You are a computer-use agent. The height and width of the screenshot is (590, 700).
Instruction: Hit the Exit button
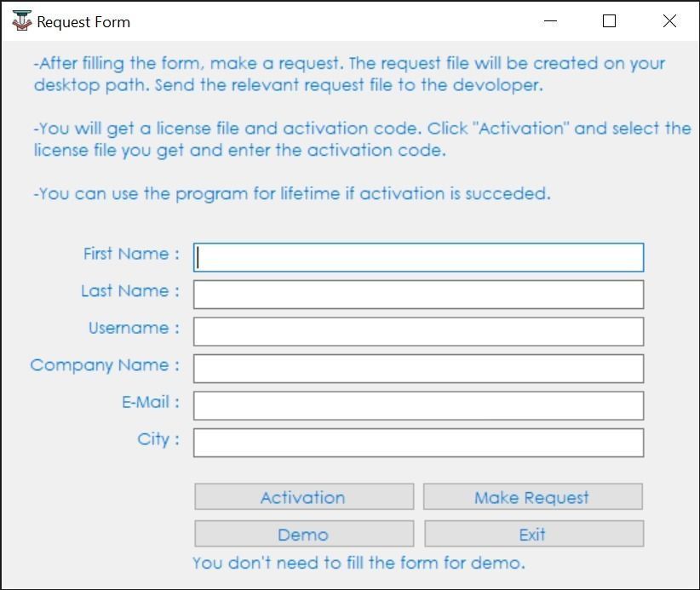pyautogui.click(x=533, y=535)
